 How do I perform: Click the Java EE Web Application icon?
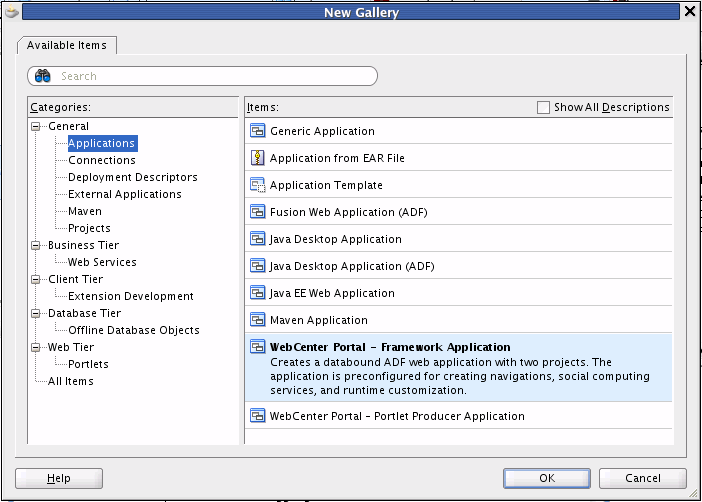click(257, 293)
